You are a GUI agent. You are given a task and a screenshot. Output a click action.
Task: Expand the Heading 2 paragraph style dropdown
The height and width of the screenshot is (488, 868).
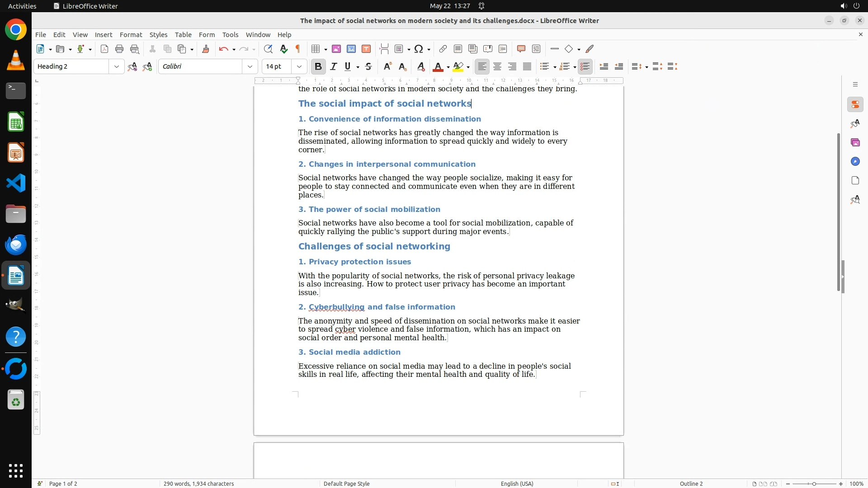117,66
